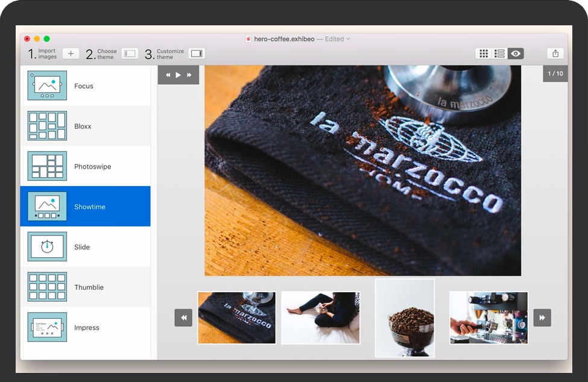
Task: Switch to grid view
Action: [x=484, y=54]
